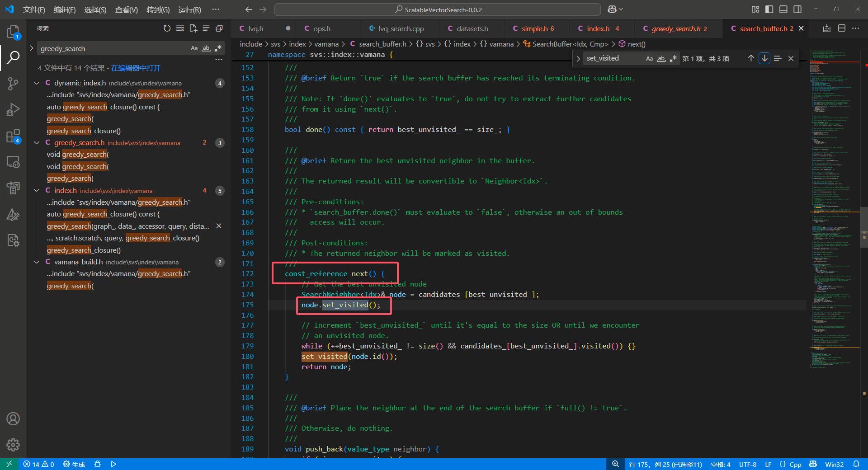The width and height of the screenshot is (868, 470).
Task: Collapse the dynamic_index.h search results
Action: coord(37,83)
